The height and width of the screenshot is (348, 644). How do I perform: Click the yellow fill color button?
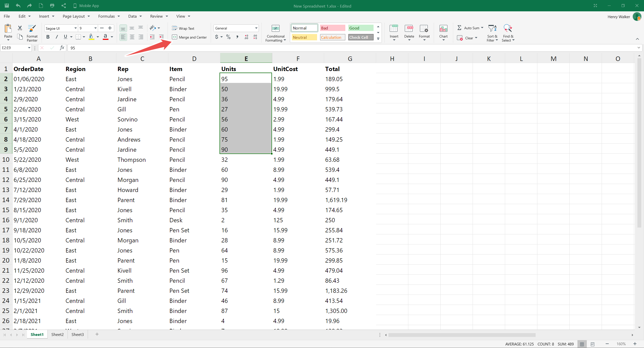[91, 37]
